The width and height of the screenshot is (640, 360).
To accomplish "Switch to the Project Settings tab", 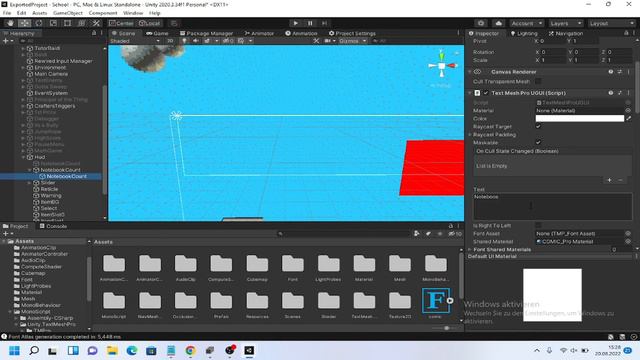I will coord(352,33).
